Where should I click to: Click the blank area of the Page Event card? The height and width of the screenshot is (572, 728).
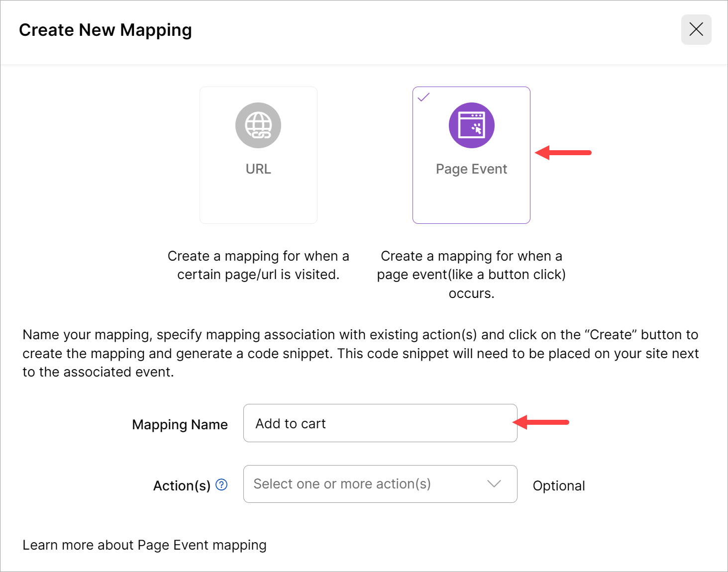click(471, 201)
